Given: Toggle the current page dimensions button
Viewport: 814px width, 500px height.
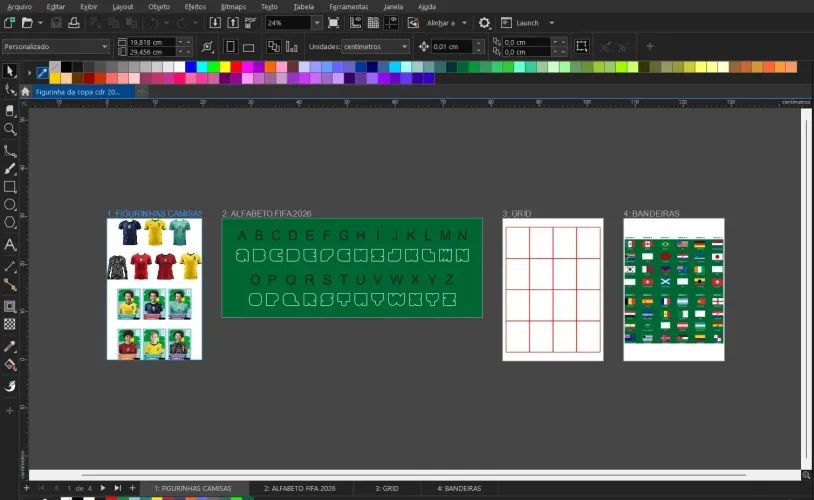Looking at the screenshot, I should 292,47.
